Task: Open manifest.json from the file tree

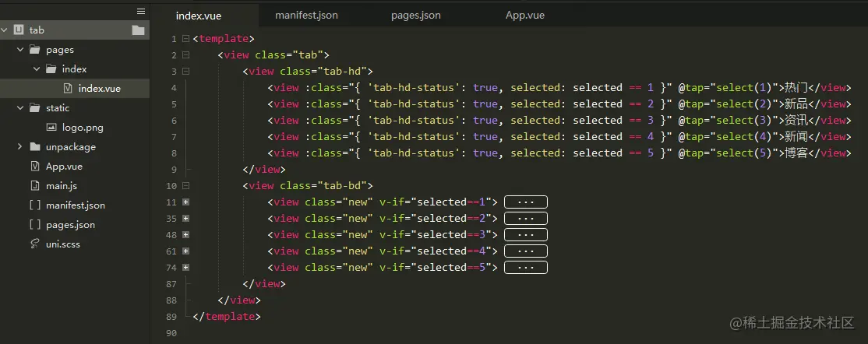Action: click(x=76, y=205)
